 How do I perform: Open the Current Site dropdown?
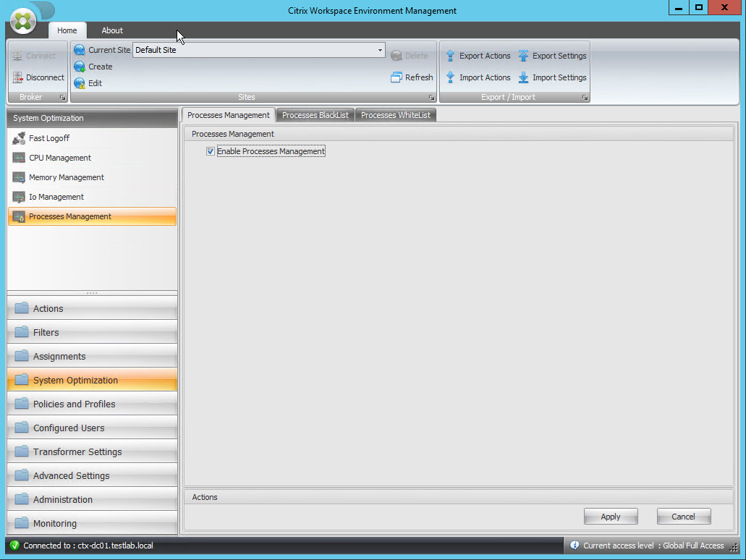[x=380, y=50]
